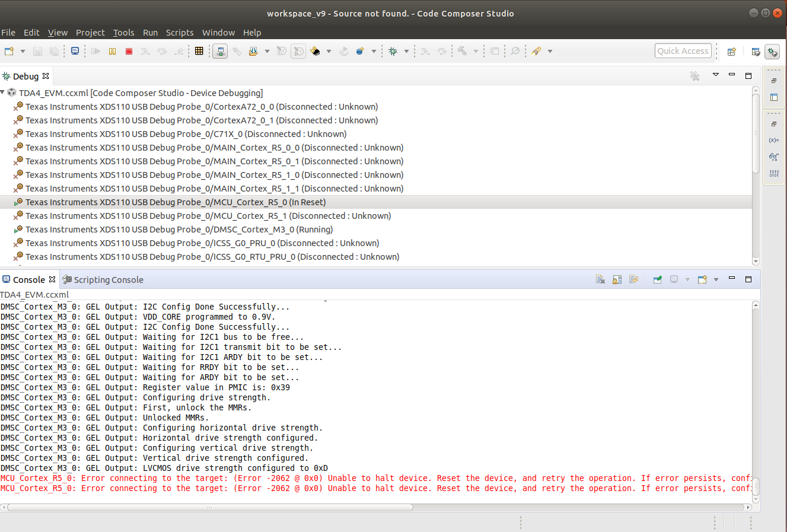
Task: Click the green bug Debug icon
Action: [x=393, y=52]
